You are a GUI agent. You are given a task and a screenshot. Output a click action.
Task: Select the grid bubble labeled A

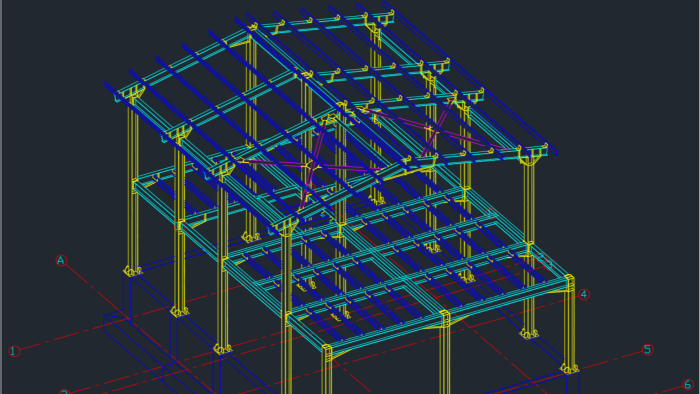[x=61, y=261]
